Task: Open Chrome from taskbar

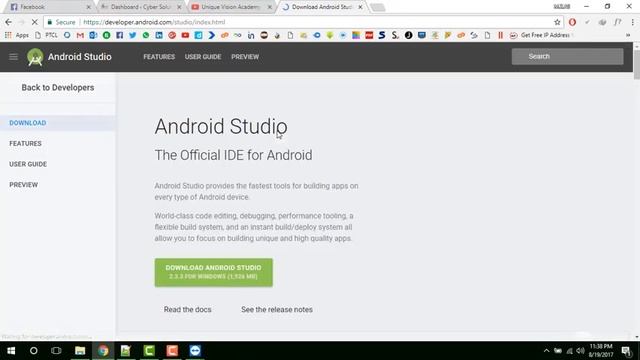Action: point(103,351)
